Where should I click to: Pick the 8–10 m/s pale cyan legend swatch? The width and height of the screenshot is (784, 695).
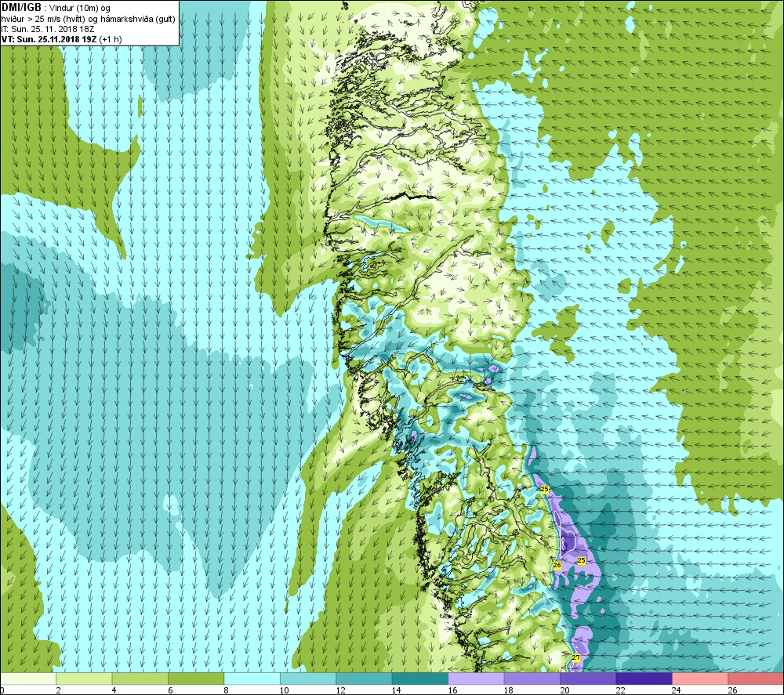(252, 679)
